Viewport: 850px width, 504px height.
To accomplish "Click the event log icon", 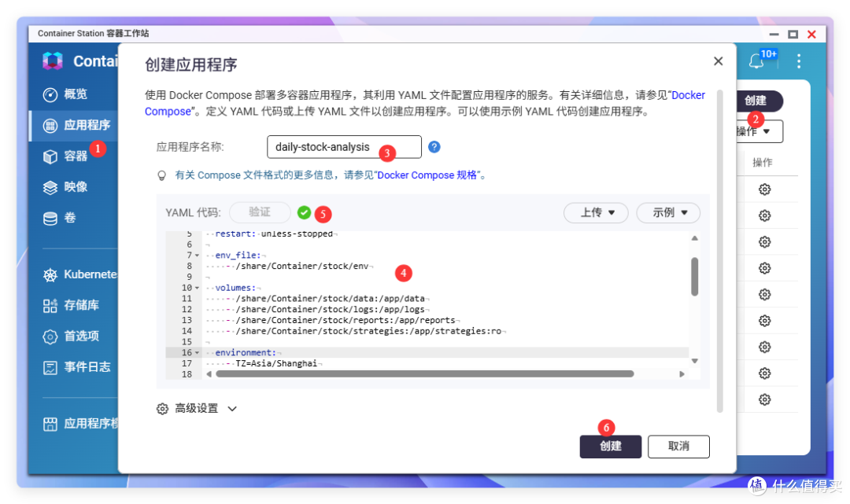I will [x=50, y=368].
